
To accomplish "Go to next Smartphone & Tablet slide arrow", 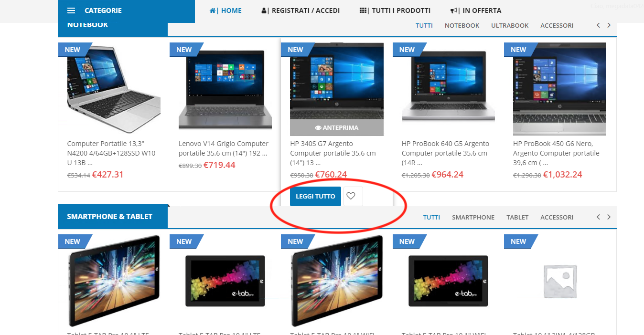I will [609, 217].
